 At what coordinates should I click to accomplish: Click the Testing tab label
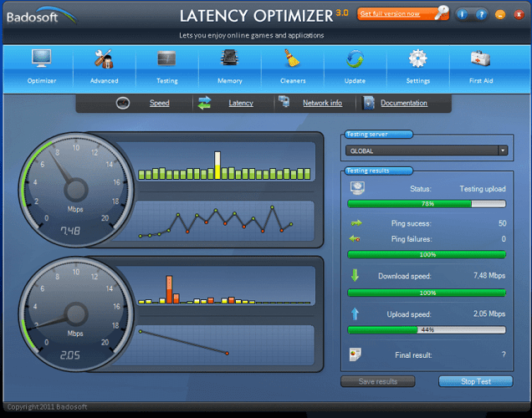(x=167, y=81)
